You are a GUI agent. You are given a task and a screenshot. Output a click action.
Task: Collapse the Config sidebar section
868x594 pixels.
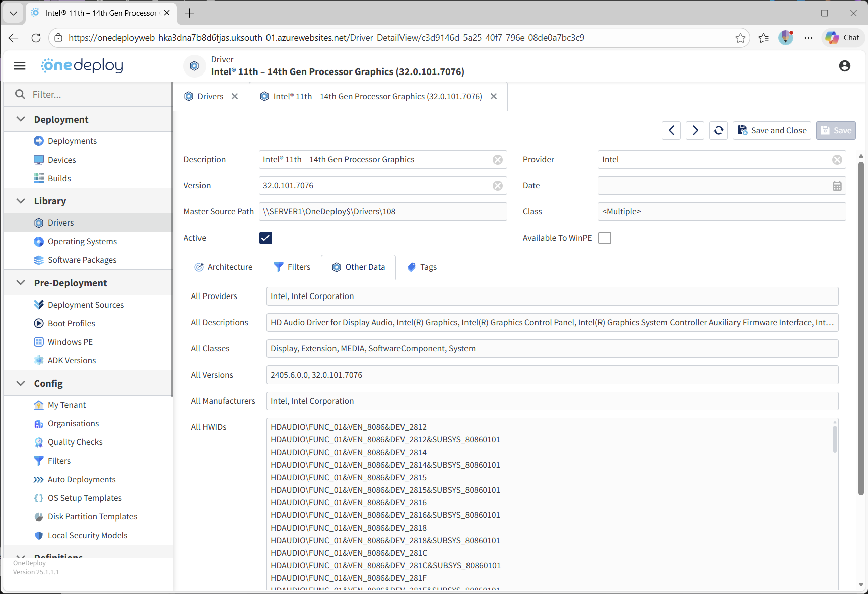(21, 383)
